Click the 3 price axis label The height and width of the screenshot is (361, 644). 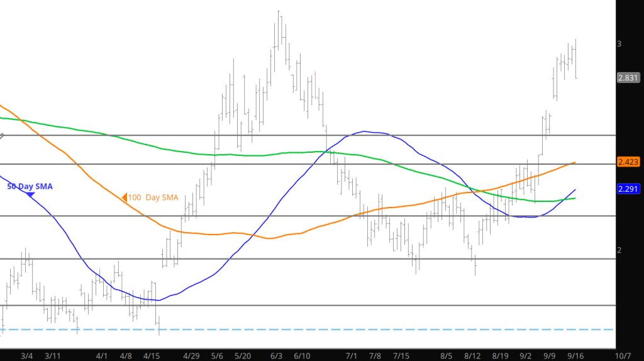coord(619,44)
